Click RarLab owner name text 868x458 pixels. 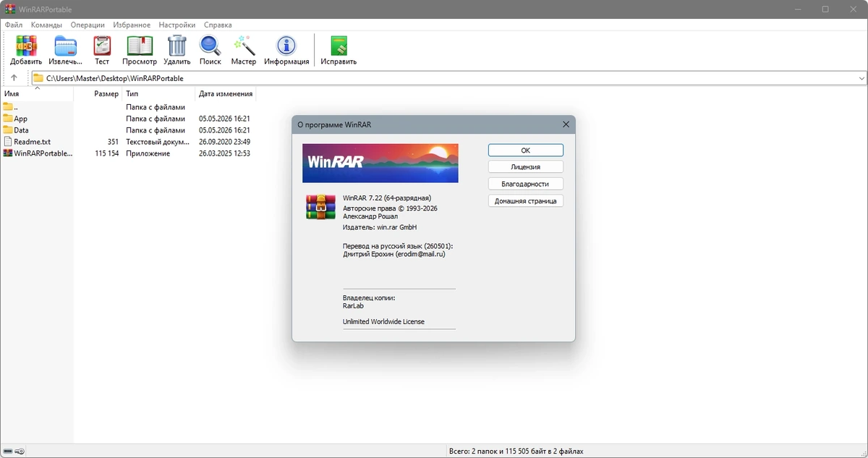click(x=354, y=306)
